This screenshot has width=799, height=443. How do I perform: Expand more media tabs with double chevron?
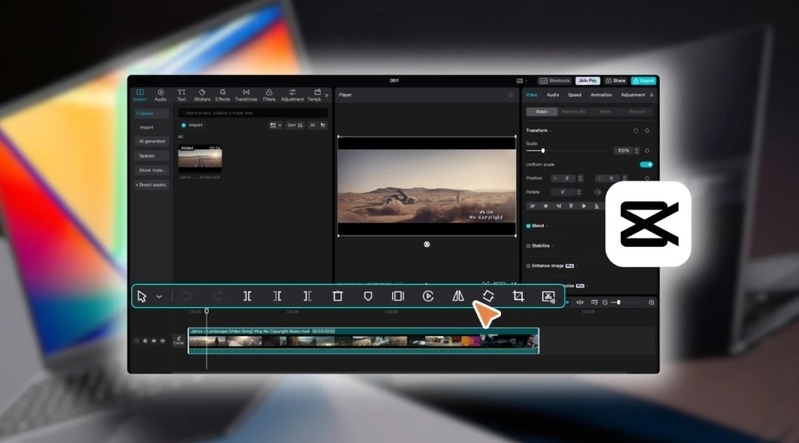[x=327, y=95]
